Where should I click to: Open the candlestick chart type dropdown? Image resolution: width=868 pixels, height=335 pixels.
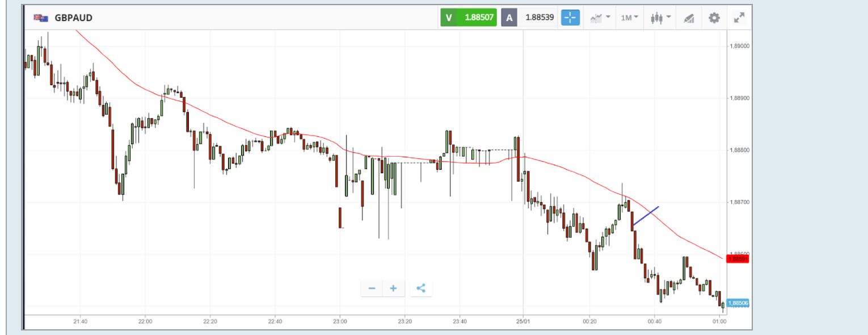point(661,18)
